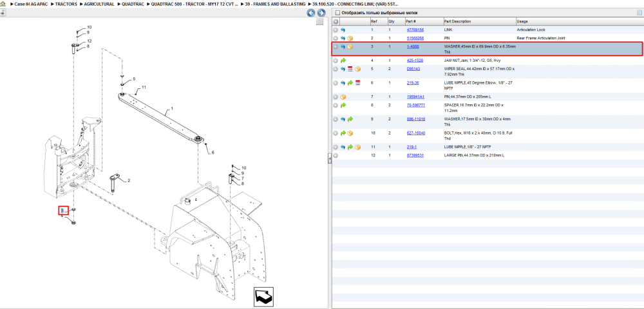Go to the previous diagram arrow
This screenshot has width=644, height=309.
click(311, 13)
